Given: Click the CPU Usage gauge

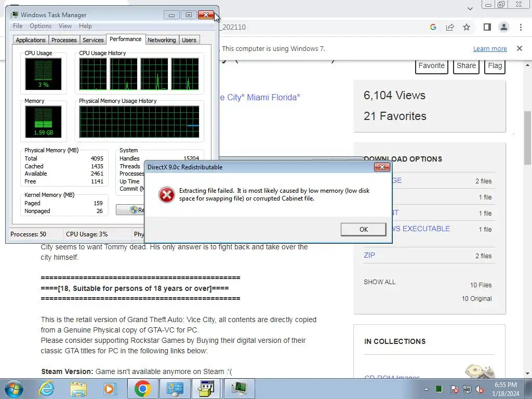Looking at the screenshot, I should point(43,74).
